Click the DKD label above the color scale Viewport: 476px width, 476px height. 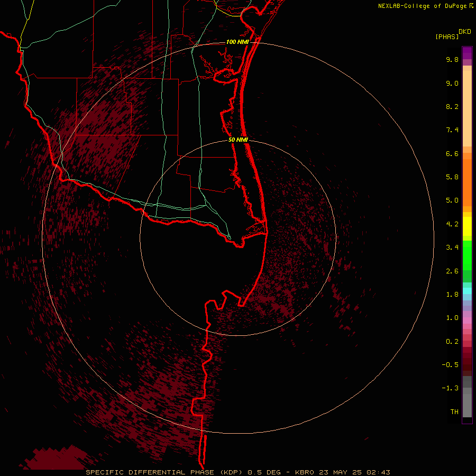tap(465, 32)
